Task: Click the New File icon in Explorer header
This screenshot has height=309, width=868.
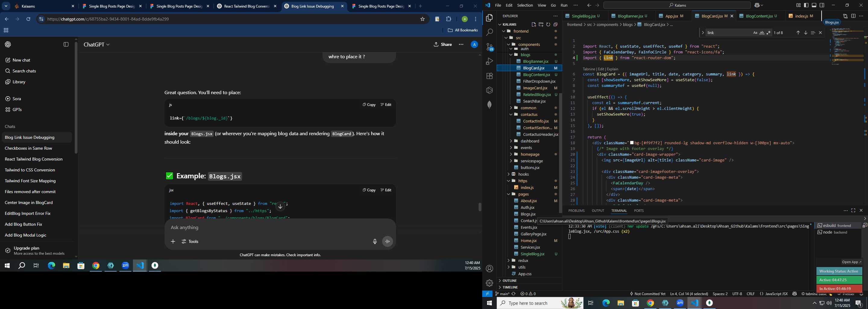Action: tap(534, 25)
